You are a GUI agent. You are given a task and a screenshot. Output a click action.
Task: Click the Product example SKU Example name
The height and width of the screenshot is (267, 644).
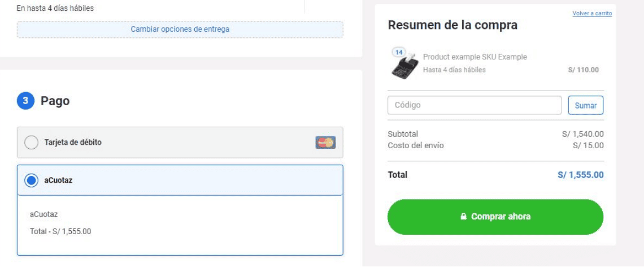[475, 57]
